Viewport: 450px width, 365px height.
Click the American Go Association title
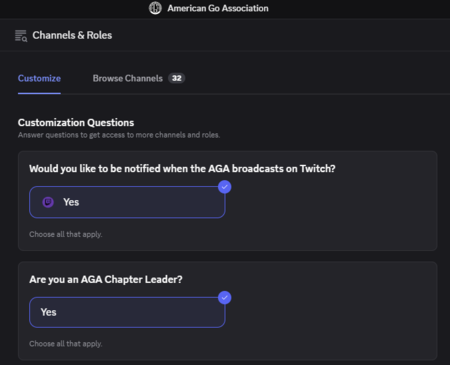218,8
